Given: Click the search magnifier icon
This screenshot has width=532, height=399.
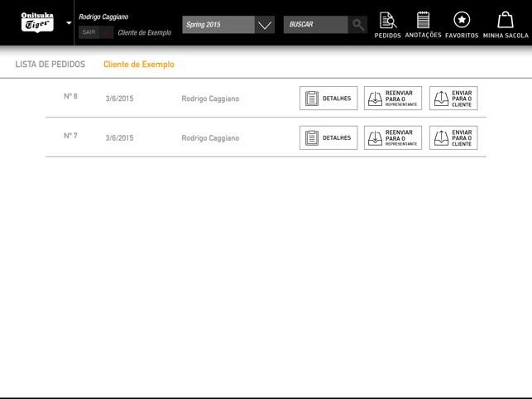Looking at the screenshot, I should pyautogui.click(x=357, y=25).
